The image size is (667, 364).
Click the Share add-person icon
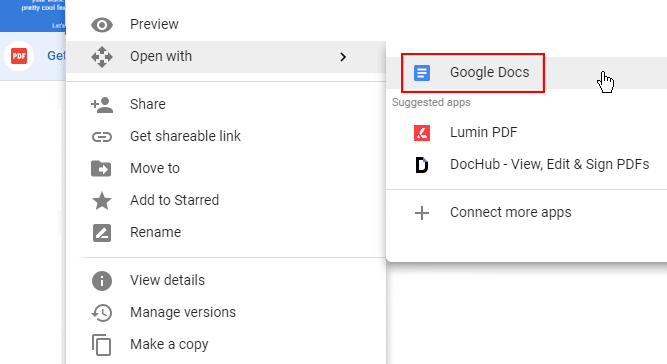point(102,105)
